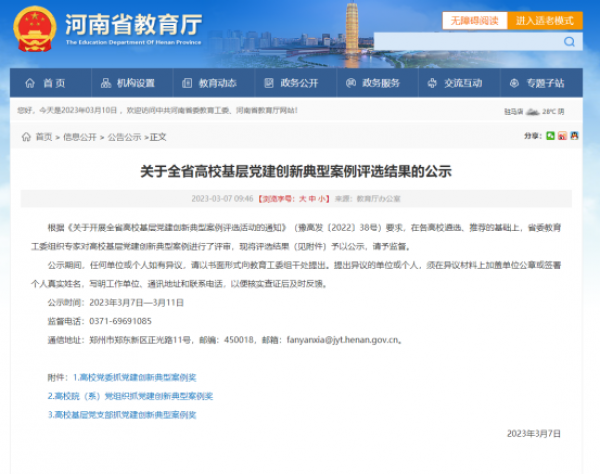Enable 无障碍阅读 accessibility mode

coord(472,20)
